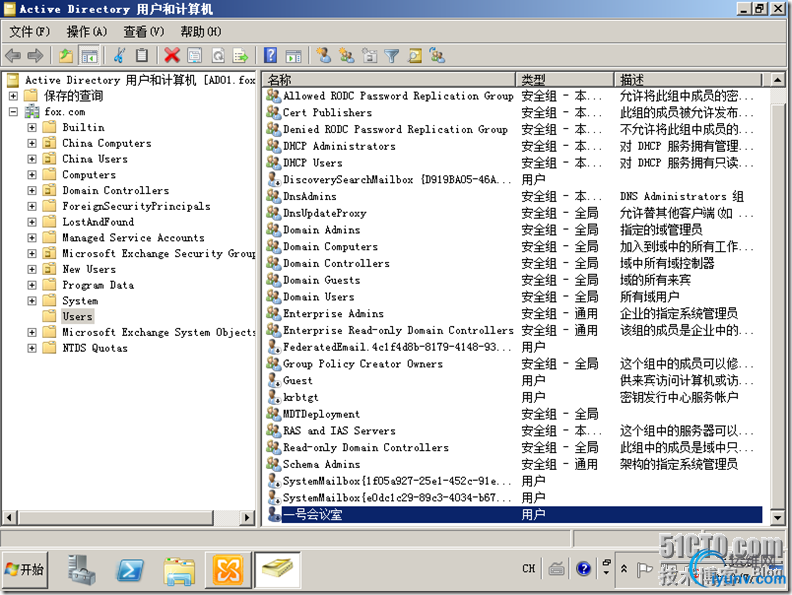The height and width of the screenshot is (595, 792).
Task: Delete selected object with red X icon
Action: [172, 56]
